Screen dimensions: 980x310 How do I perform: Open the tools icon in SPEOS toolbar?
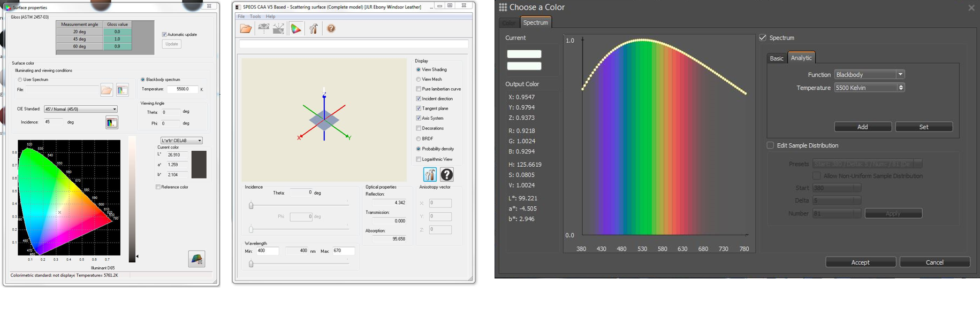click(314, 29)
